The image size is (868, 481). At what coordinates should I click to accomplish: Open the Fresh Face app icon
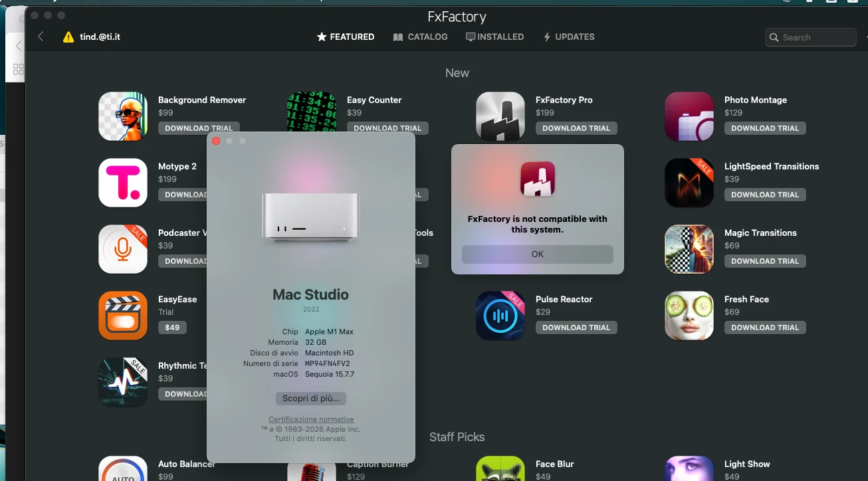[689, 316]
